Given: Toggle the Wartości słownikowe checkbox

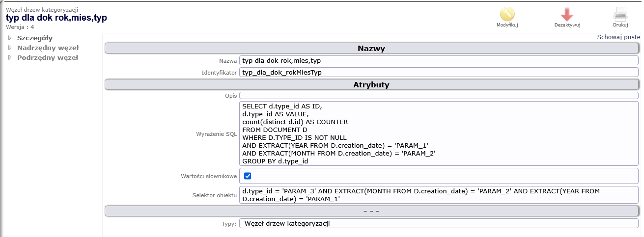Looking at the screenshot, I should [x=248, y=176].
